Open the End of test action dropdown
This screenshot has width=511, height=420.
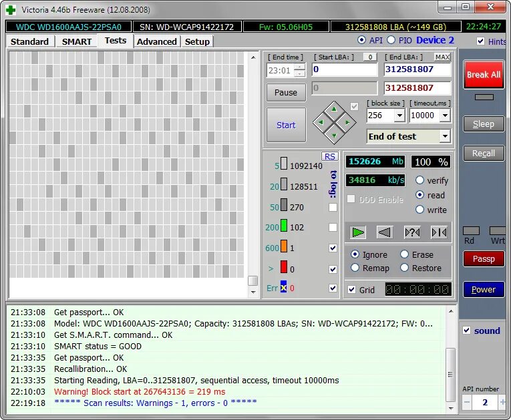tap(445, 136)
